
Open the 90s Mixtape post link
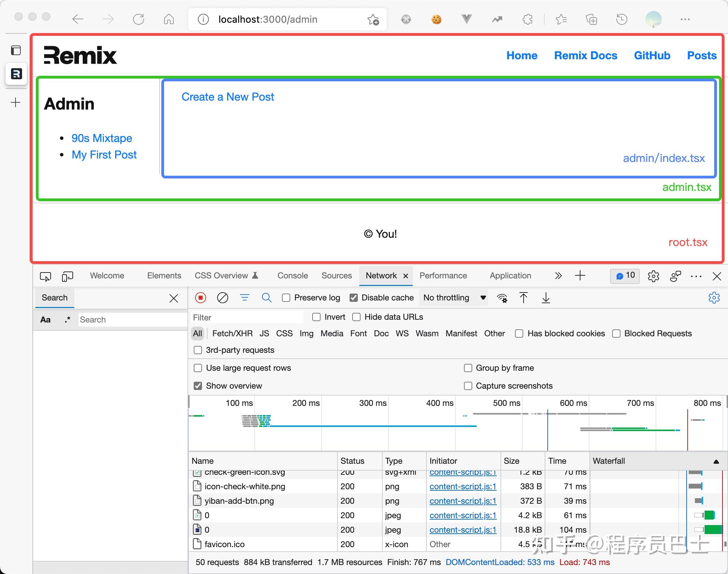coord(102,138)
